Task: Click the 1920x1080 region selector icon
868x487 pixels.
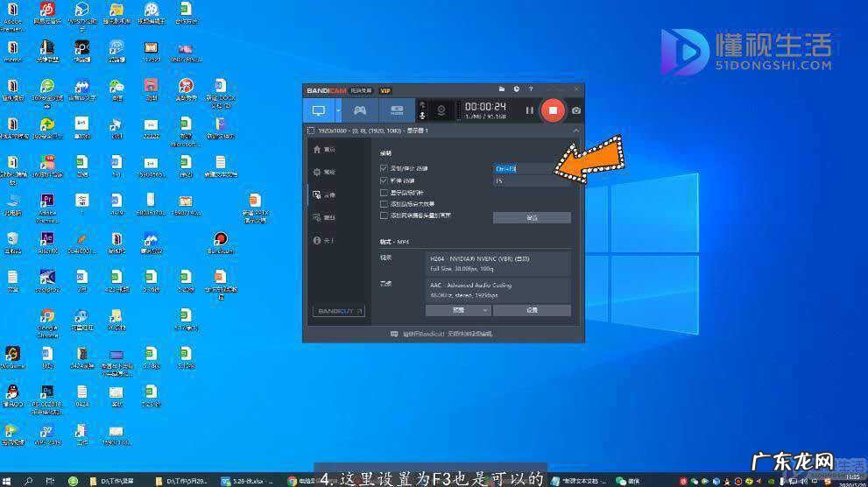Action: pos(311,131)
